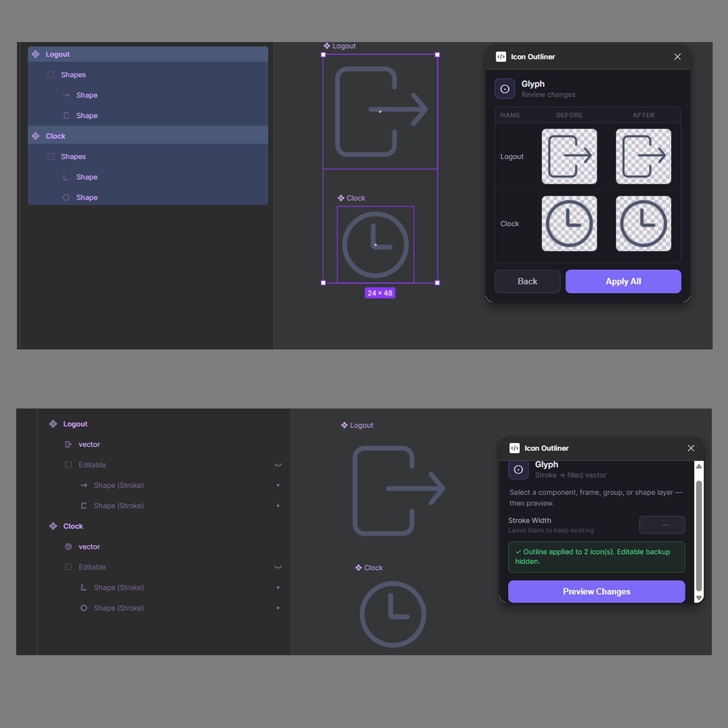
Task: Click the group icon beside Shapes under Logout
Action: pos(51,74)
